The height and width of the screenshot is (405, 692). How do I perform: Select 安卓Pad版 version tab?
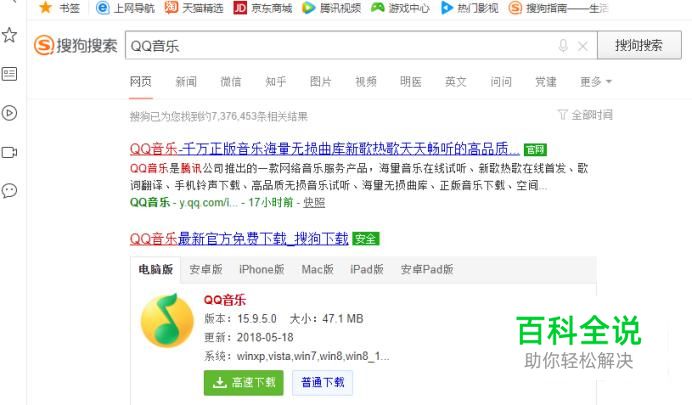[x=427, y=269]
